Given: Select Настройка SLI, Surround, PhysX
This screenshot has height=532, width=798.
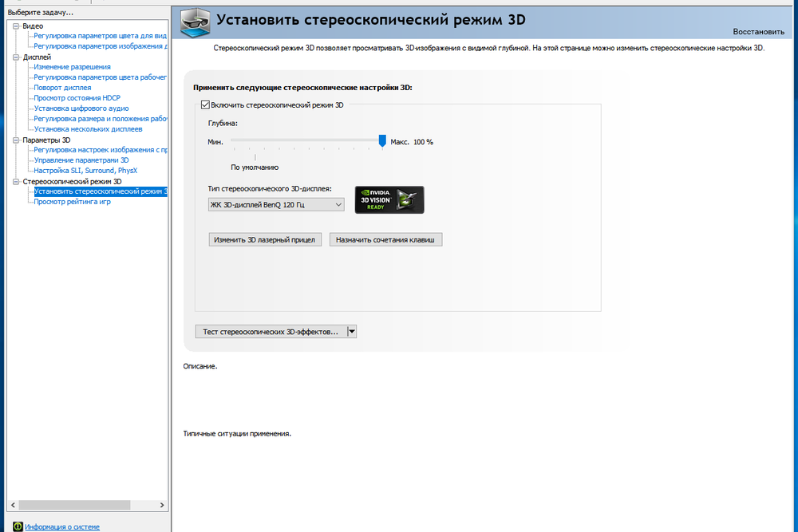Looking at the screenshot, I should click(85, 171).
